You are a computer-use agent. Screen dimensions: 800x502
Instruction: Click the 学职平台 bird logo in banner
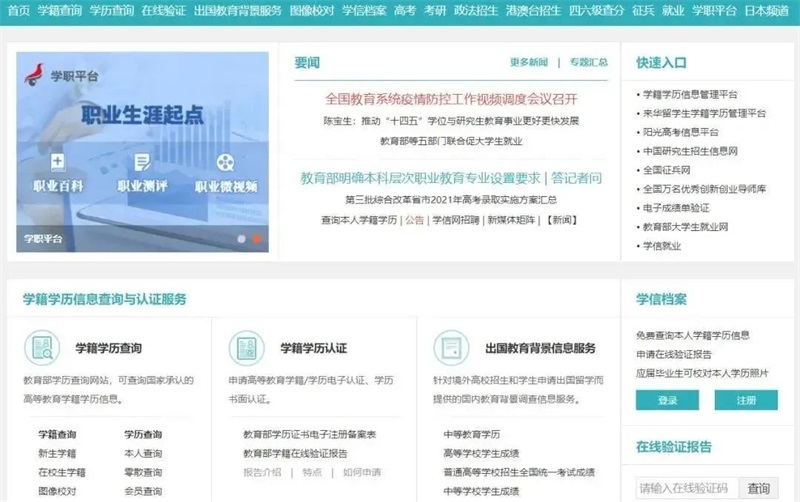click(x=35, y=73)
